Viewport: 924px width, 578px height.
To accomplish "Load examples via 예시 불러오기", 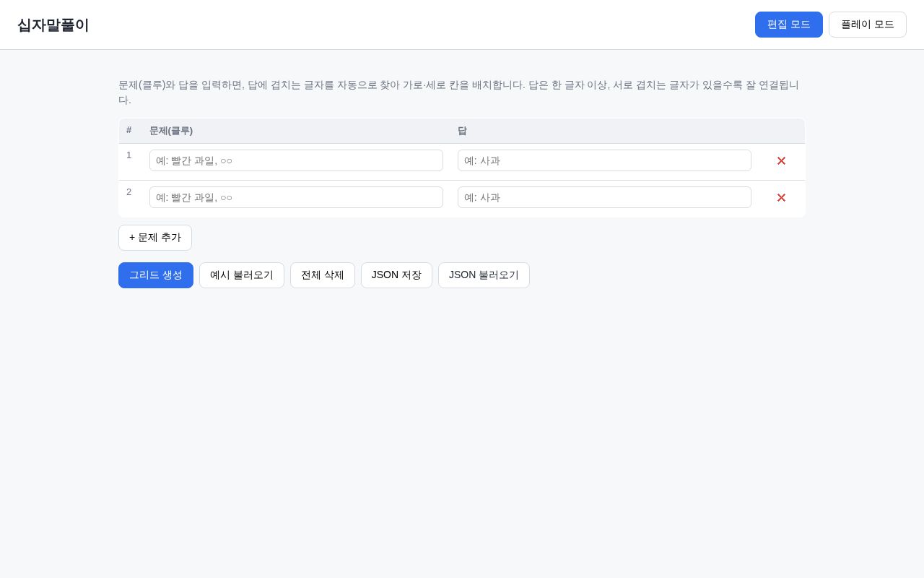I will pos(242,275).
